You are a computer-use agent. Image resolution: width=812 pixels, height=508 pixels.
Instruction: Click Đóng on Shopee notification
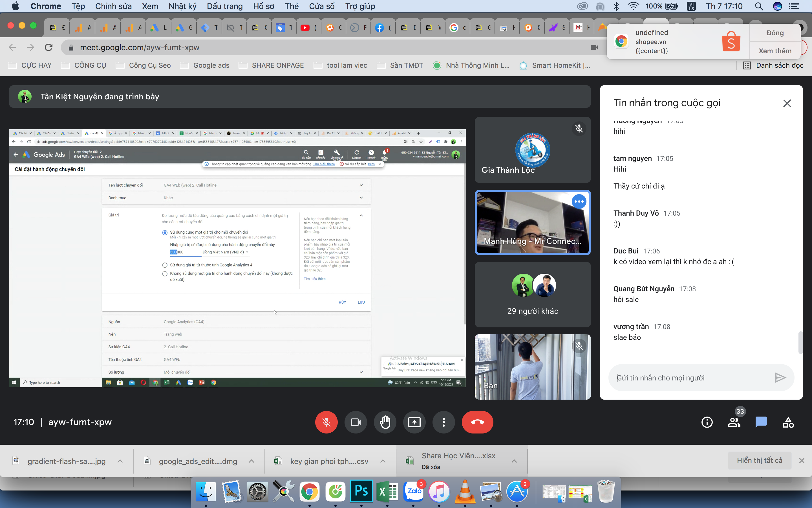coord(775,33)
